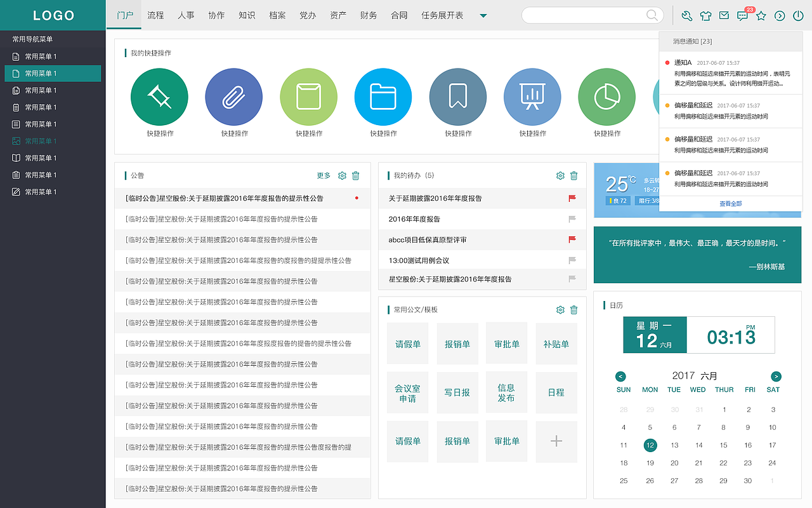Switch to the 流程 tab
The image size is (812, 508).
[155, 15]
